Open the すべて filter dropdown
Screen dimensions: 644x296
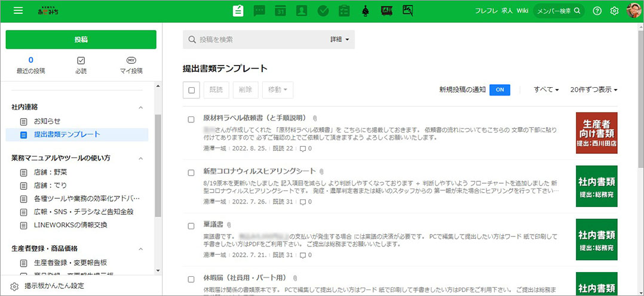point(546,90)
